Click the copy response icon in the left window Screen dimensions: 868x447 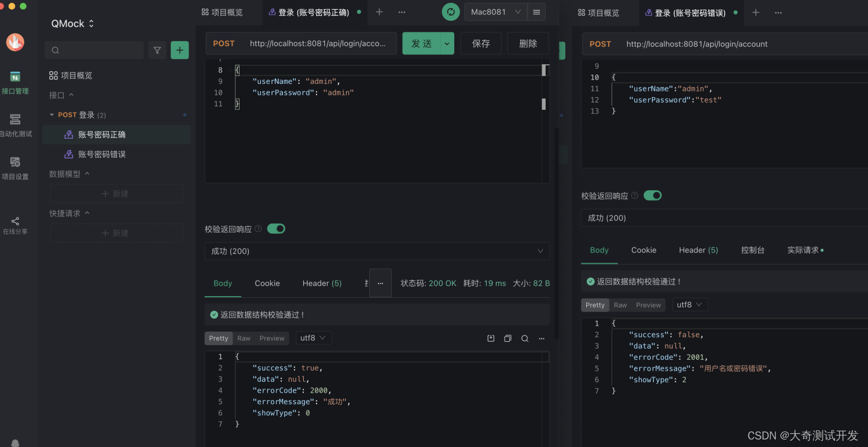[507, 338]
